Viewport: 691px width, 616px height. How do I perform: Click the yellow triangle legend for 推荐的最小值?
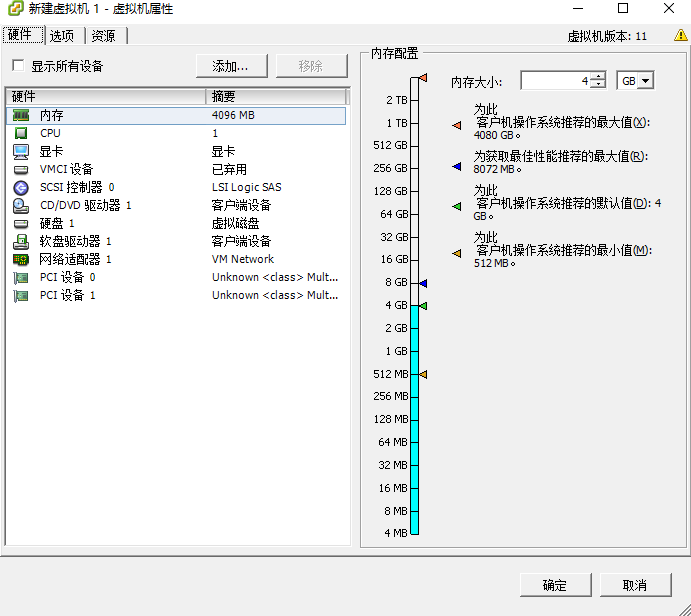457,253
